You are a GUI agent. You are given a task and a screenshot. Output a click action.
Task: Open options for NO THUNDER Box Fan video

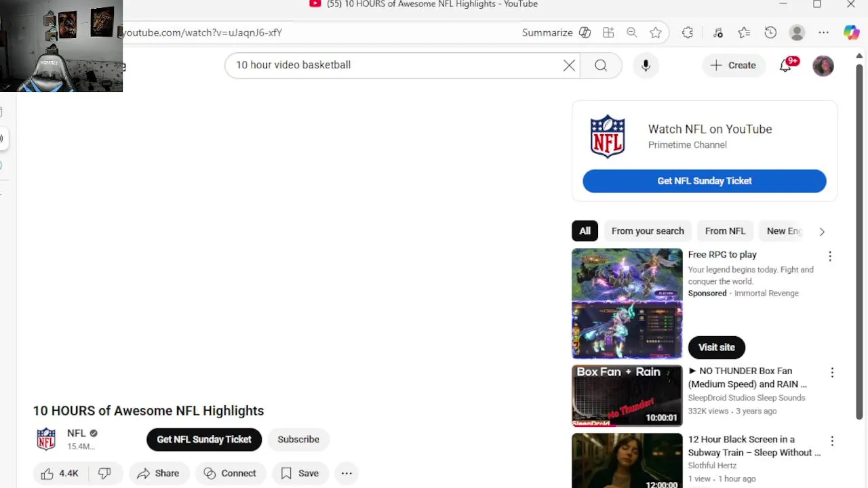pos(832,373)
